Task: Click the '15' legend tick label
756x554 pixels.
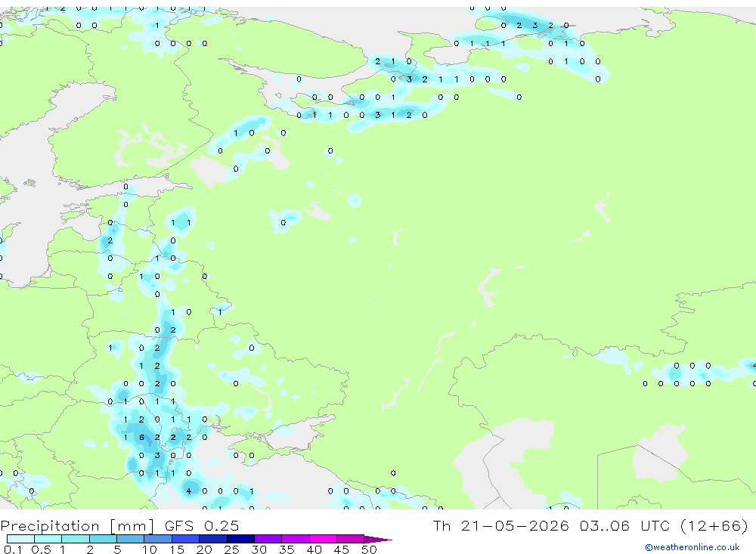Action: click(177, 549)
